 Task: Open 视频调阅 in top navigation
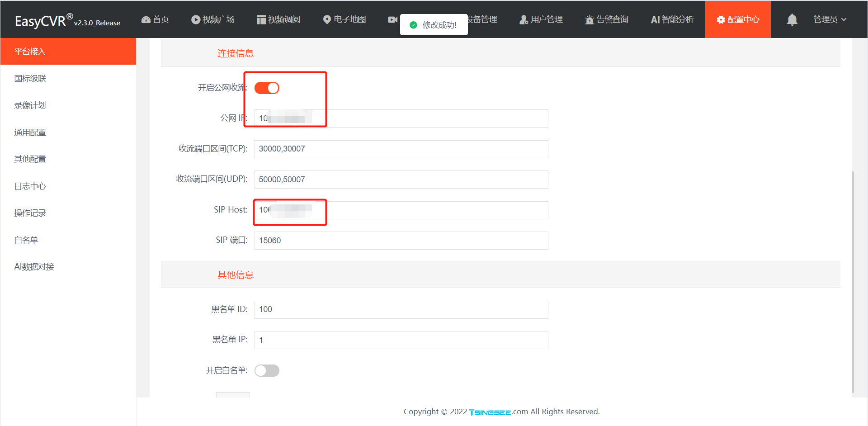278,19
